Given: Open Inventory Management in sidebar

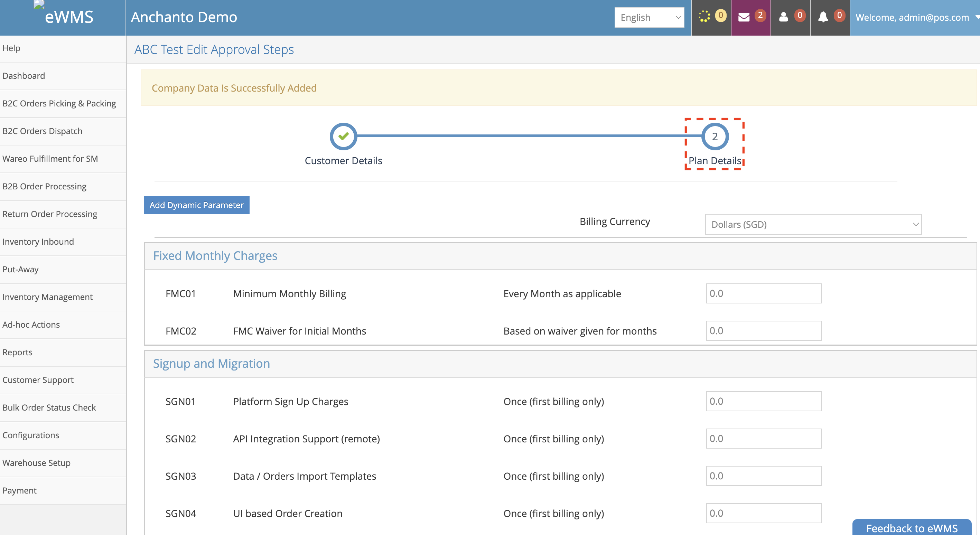Looking at the screenshot, I should coord(48,297).
